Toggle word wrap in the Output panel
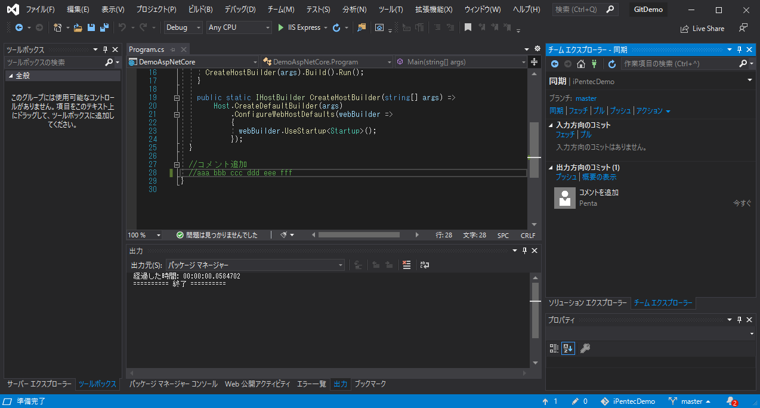The height and width of the screenshot is (408, 760). point(424,265)
